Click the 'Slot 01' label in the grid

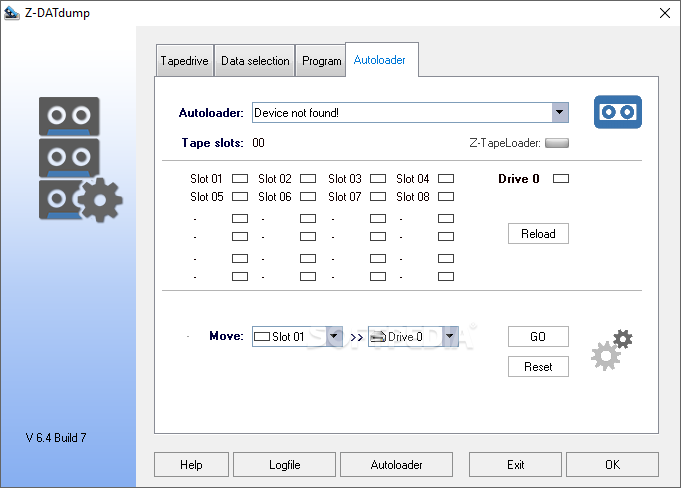tap(206, 178)
